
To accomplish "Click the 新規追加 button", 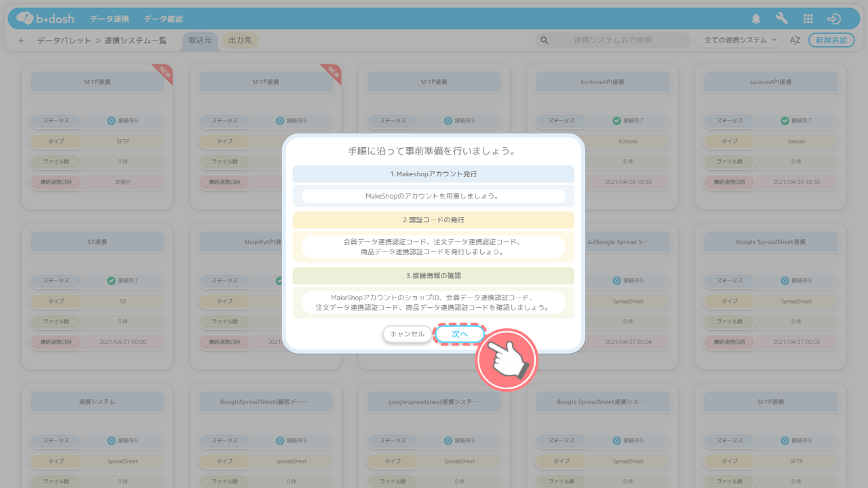I will (x=831, y=41).
